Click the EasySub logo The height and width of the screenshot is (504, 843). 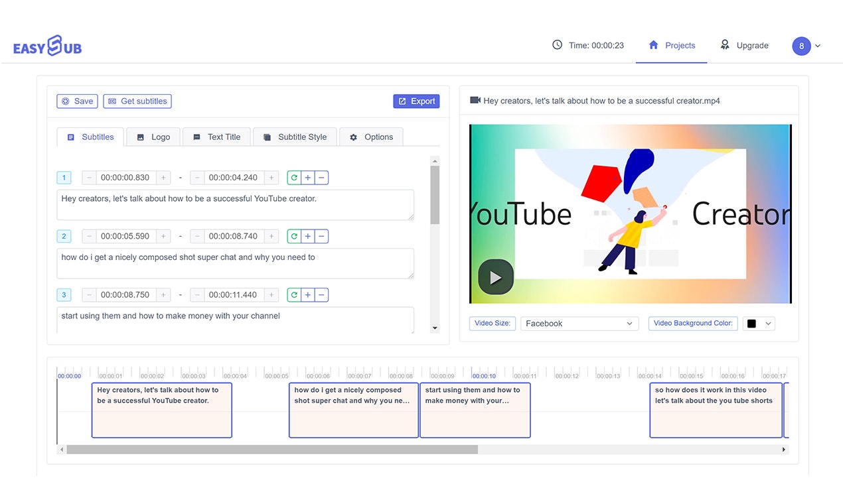[x=47, y=46]
